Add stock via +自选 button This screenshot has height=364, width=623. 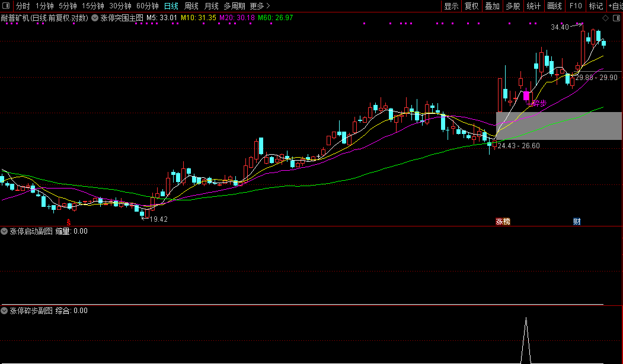pos(615,6)
